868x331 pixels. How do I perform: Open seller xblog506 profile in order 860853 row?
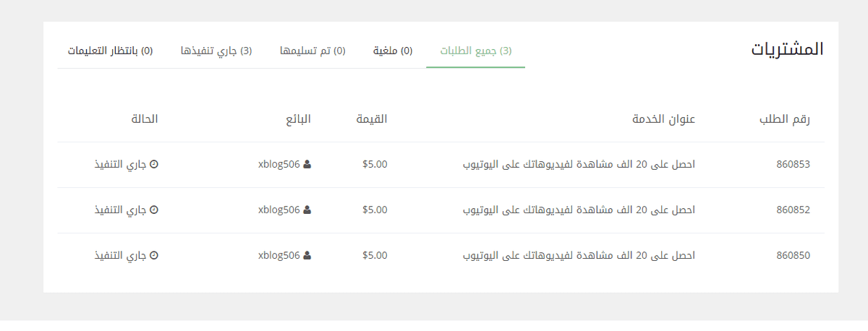point(278,164)
